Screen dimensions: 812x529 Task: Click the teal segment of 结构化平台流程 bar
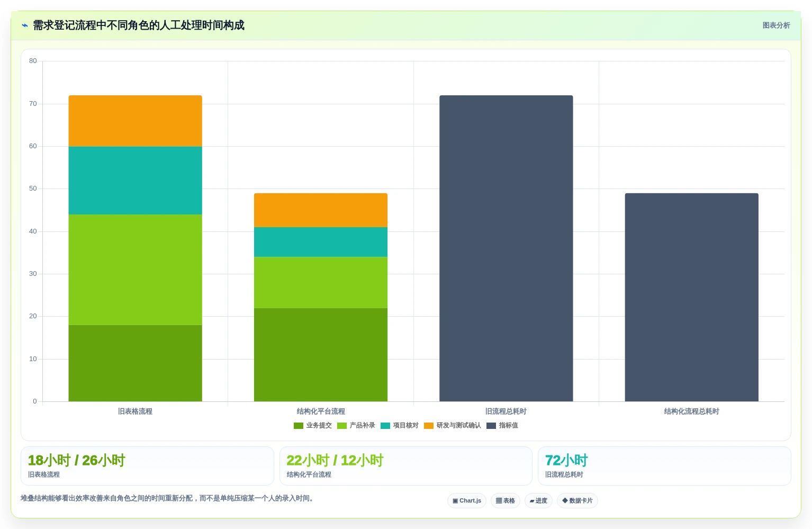tap(321, 242)
